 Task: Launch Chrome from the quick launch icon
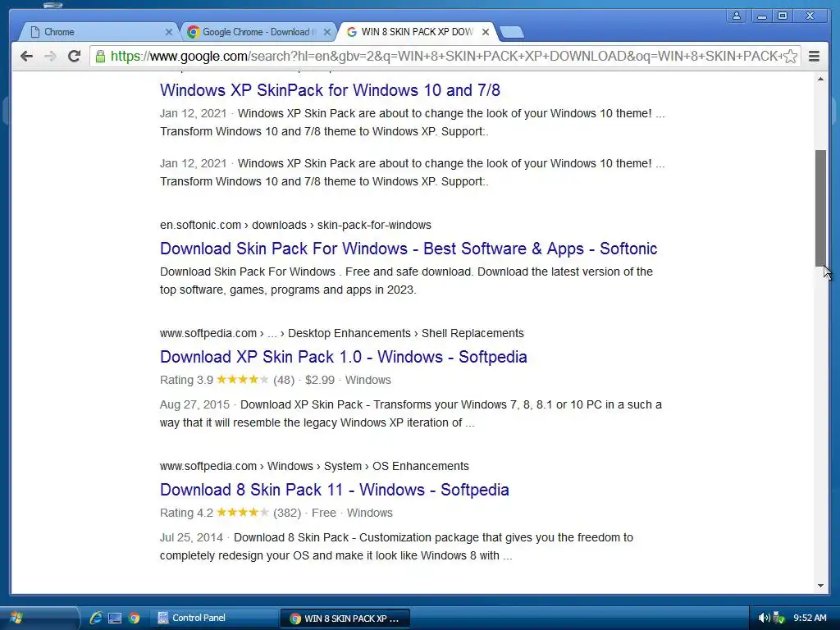134,618
